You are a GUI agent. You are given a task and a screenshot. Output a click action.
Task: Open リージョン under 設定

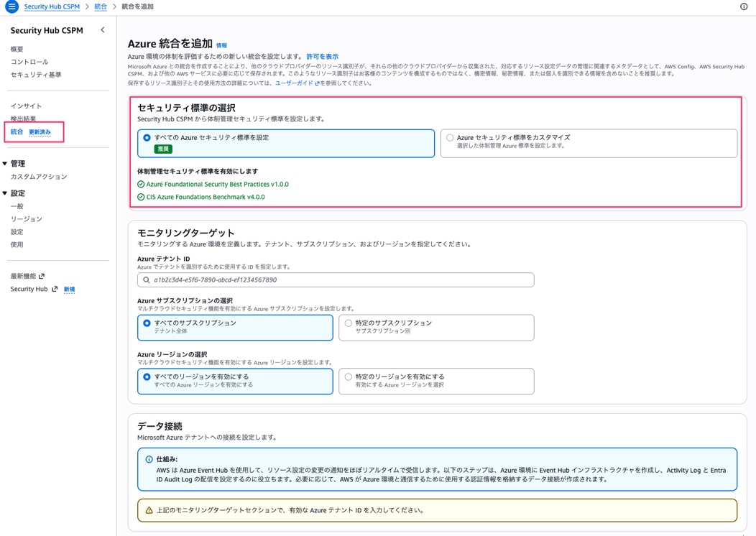point(26,219)
